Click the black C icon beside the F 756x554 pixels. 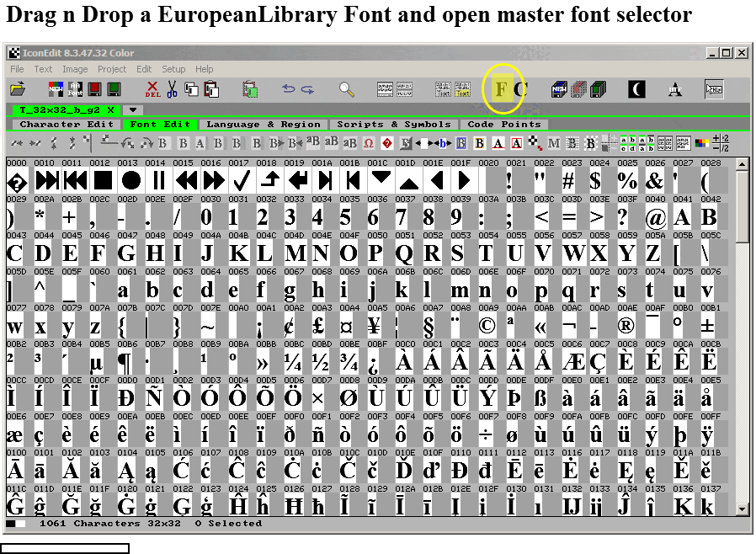(520, 89)
